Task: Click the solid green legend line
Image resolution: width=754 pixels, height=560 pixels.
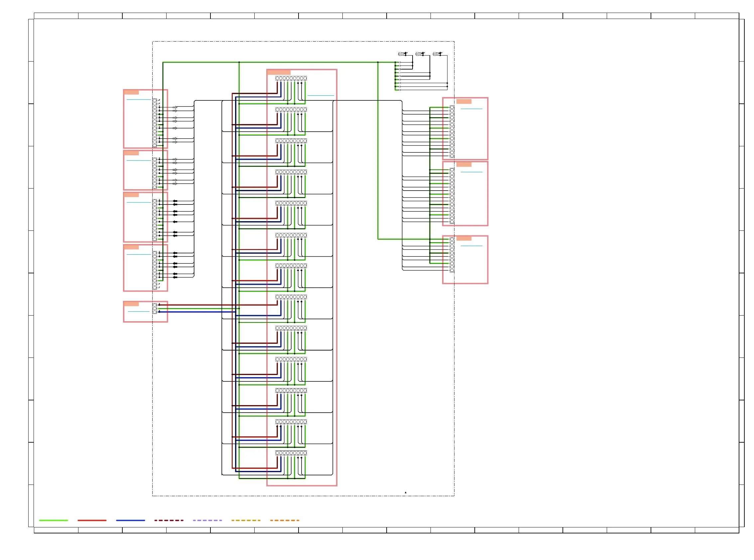Action: point(54,520)
